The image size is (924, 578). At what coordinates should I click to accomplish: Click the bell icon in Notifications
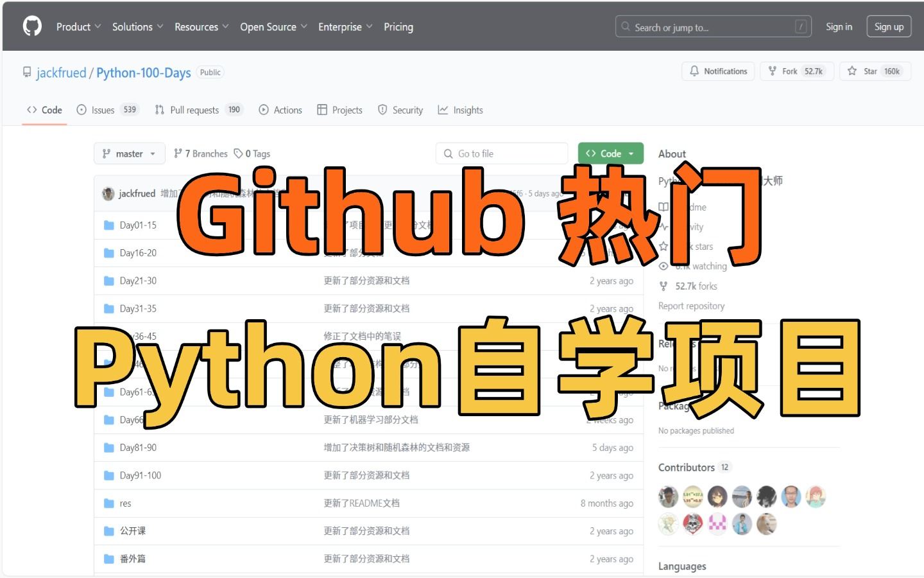tap(694, 71)
